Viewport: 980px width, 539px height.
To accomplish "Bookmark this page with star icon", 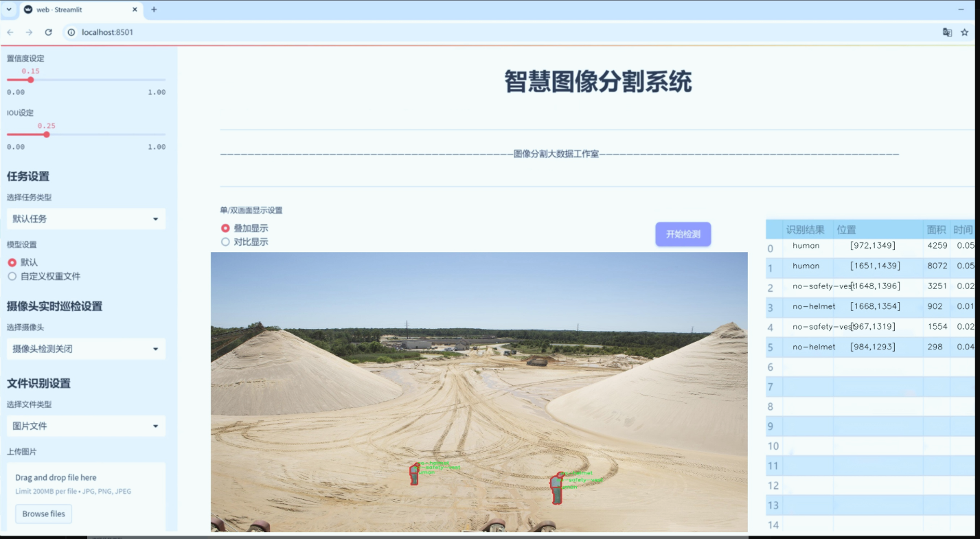I will tap(965, 32).
